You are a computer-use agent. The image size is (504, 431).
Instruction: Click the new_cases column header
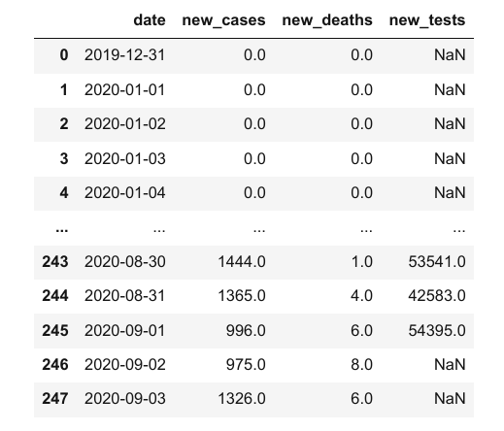coord(223,20)
